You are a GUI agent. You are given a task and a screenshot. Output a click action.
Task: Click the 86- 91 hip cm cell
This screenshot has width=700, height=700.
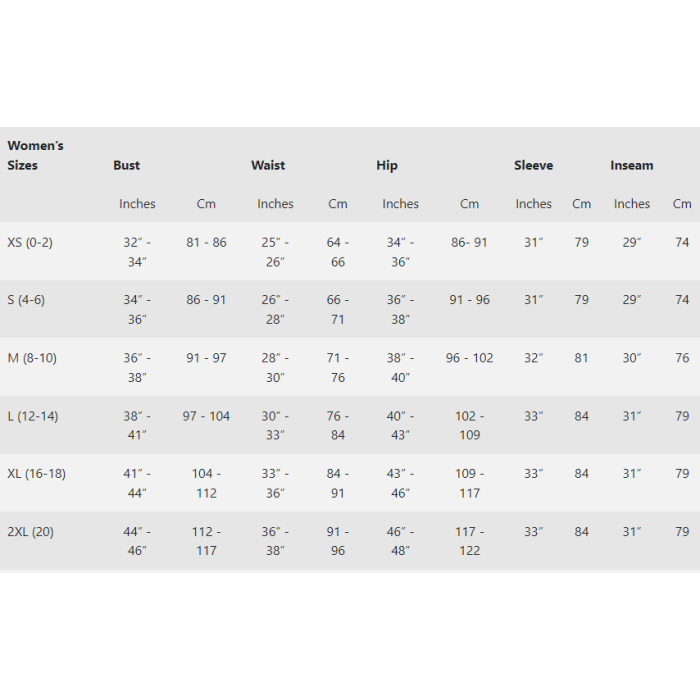tap(469, 242)
